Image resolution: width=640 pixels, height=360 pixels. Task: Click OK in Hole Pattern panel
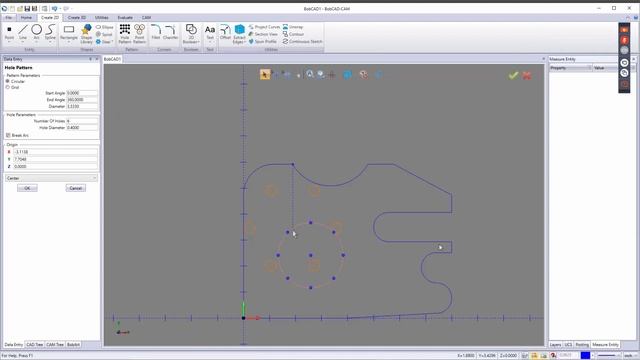pyautogui.click(x=27, y=188)
